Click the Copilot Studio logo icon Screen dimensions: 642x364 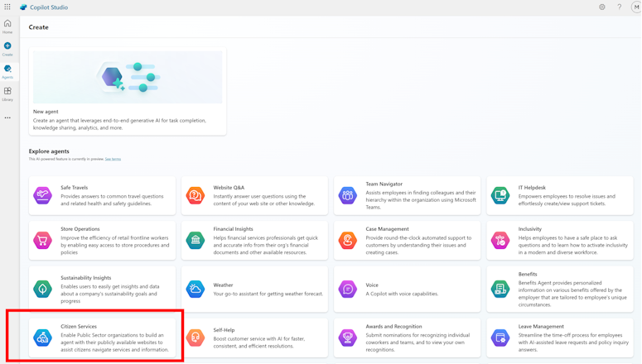(23, 7)
